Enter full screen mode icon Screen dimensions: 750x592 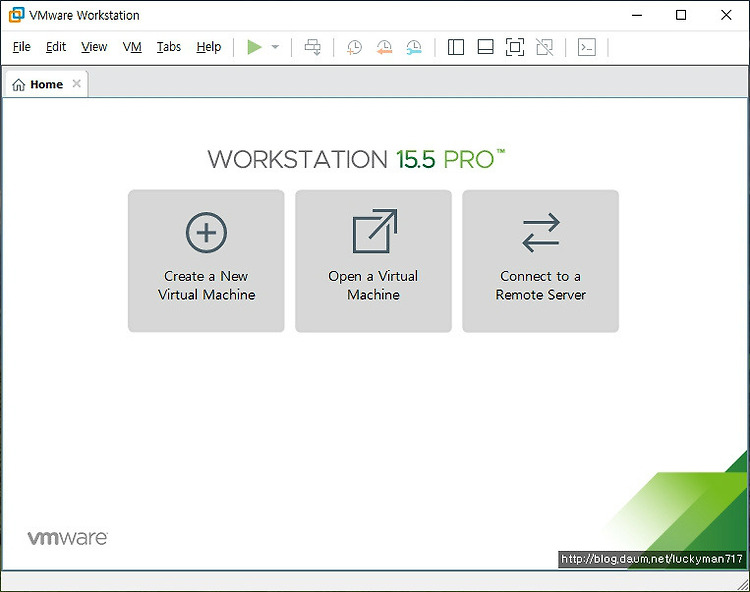coord(515,47)
